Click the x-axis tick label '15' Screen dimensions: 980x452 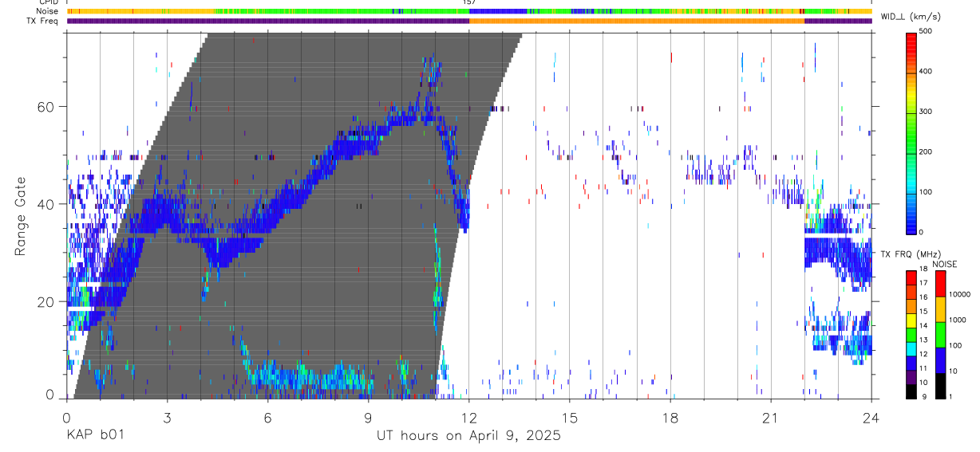tap(570, 417)
